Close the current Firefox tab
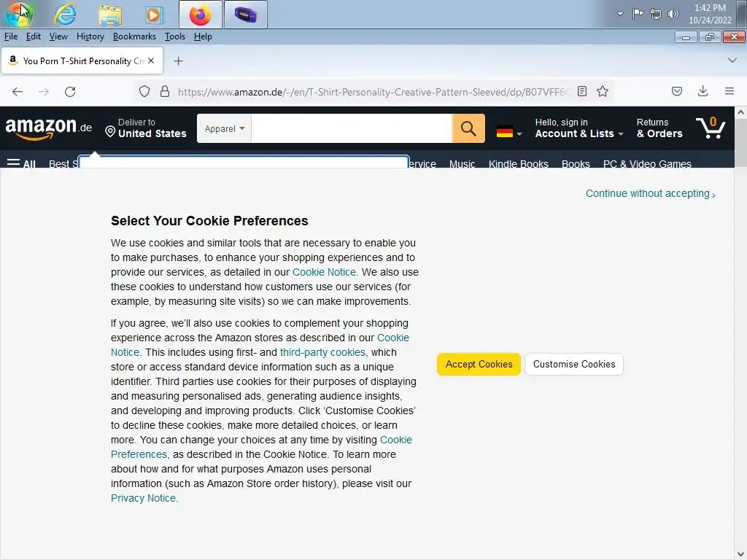Screen dimensions: 747x560 click(x=151, y=61)
